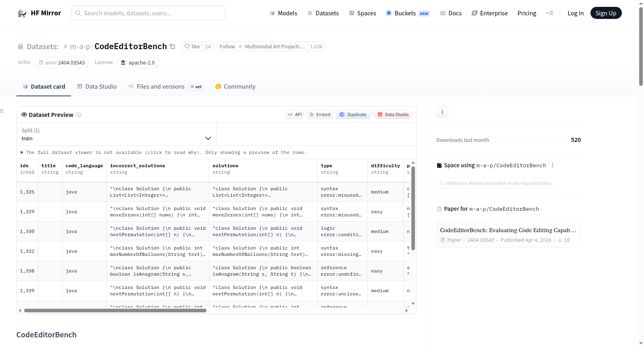Viewport: 644px width, 347px height.
Task: Expand the full dataset viewer unavailable notice
Action: (163, 152)
